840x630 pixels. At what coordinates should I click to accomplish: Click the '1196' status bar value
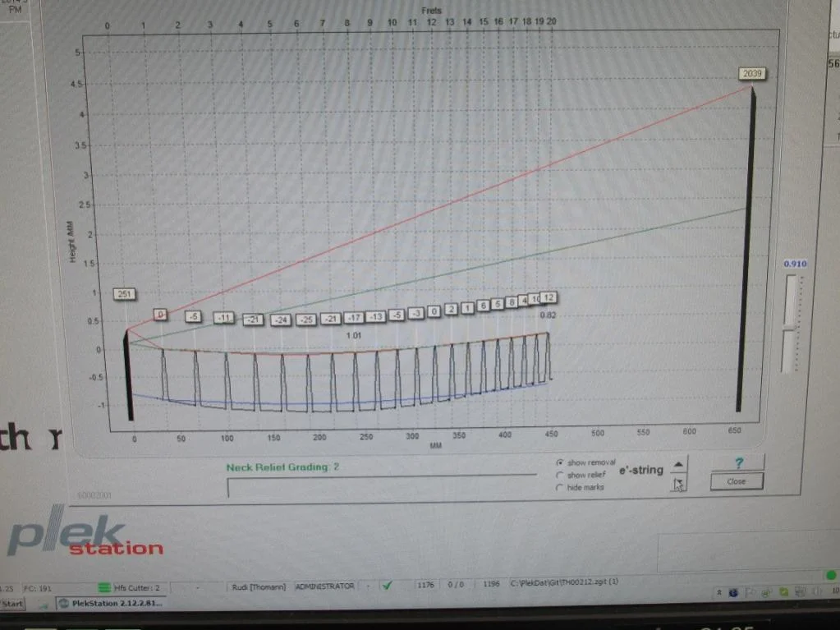(491, 583)
